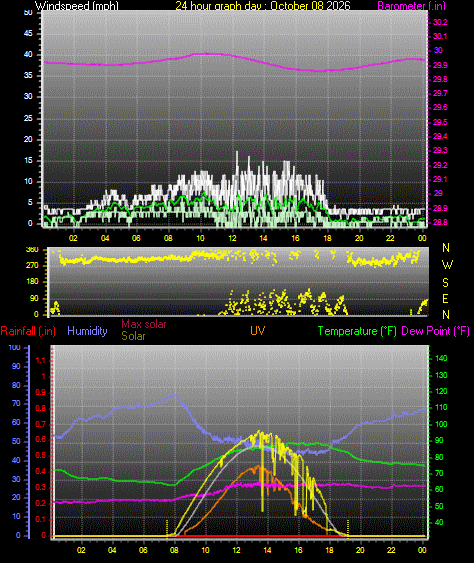Viewport: 474px width, 563px height.
Task: Click the Humidity legend label
Action: pyautogui.click(x=87, y=331)
